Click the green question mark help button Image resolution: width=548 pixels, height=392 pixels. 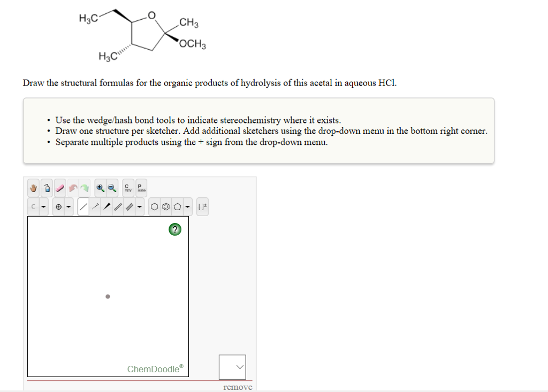click(x=174, y=229)
